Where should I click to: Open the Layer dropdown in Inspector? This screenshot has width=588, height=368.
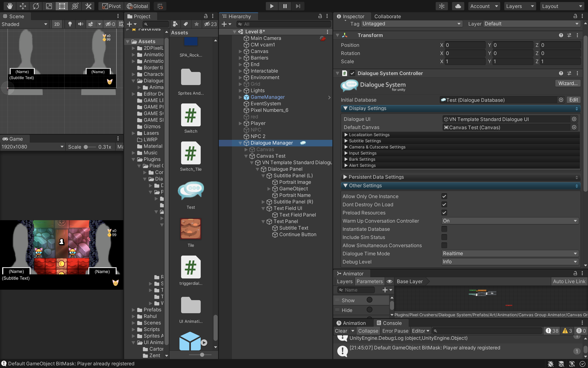[x=531, y=24]
